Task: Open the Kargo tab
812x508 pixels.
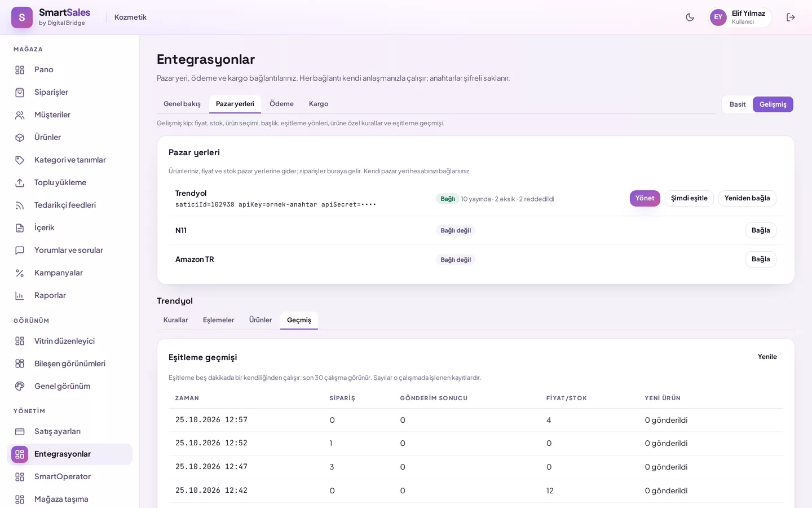Action: pos(319,104)
